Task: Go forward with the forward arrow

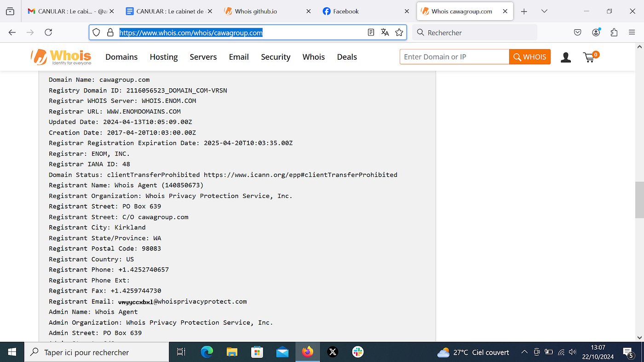Action: point(30,33)
